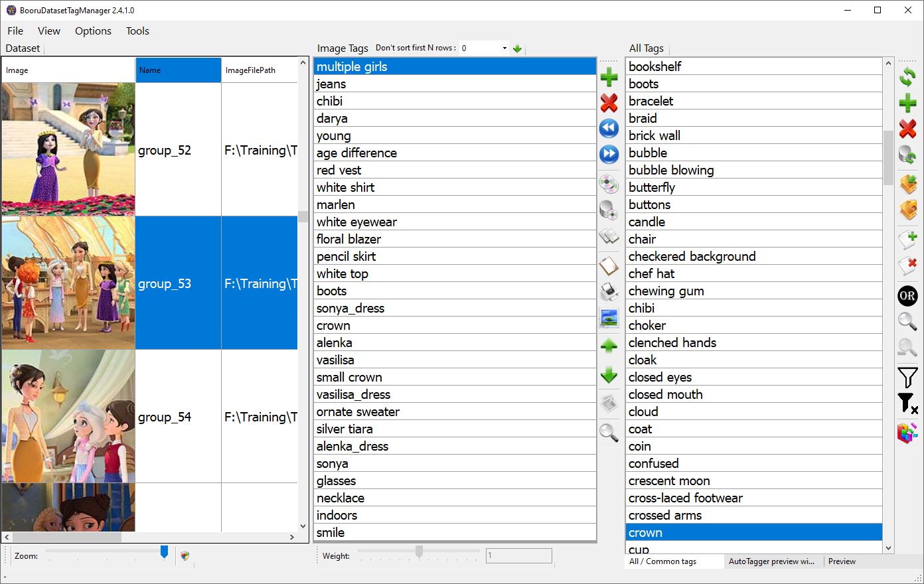Click the magnifier below the OR button

(x=907, y=321)
